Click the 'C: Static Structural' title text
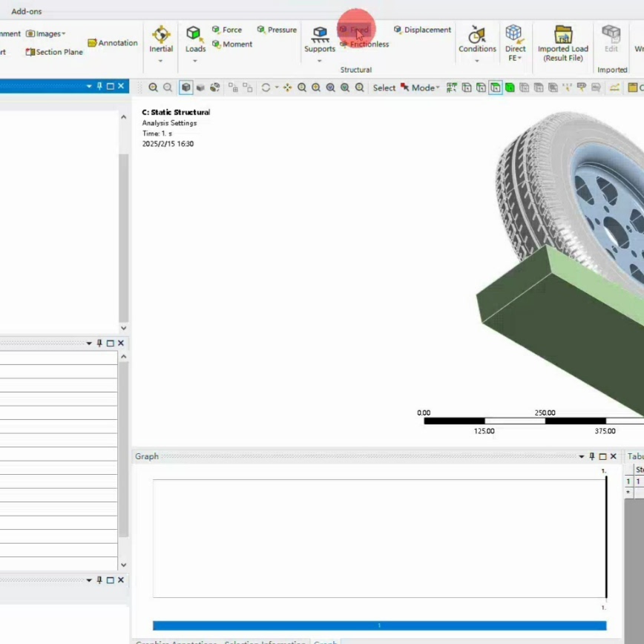644x644 pixels. pyautogui.click(x=176, y=112)
